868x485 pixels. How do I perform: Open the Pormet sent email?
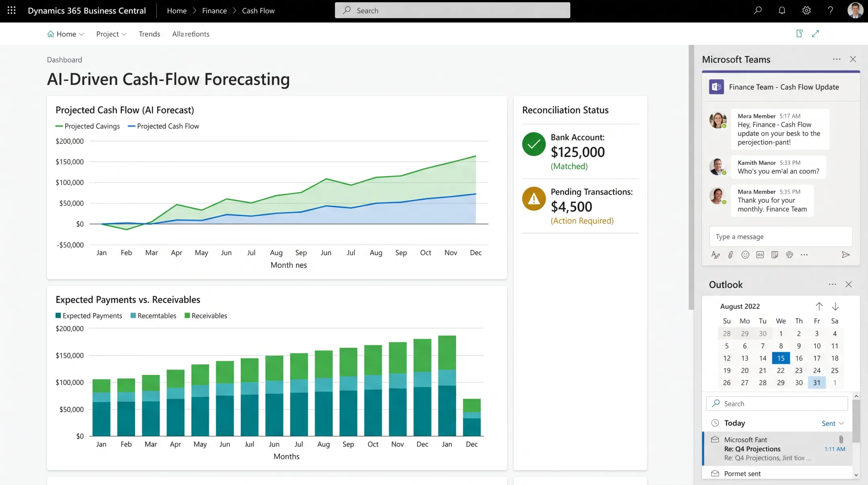[x=777, y=473]
